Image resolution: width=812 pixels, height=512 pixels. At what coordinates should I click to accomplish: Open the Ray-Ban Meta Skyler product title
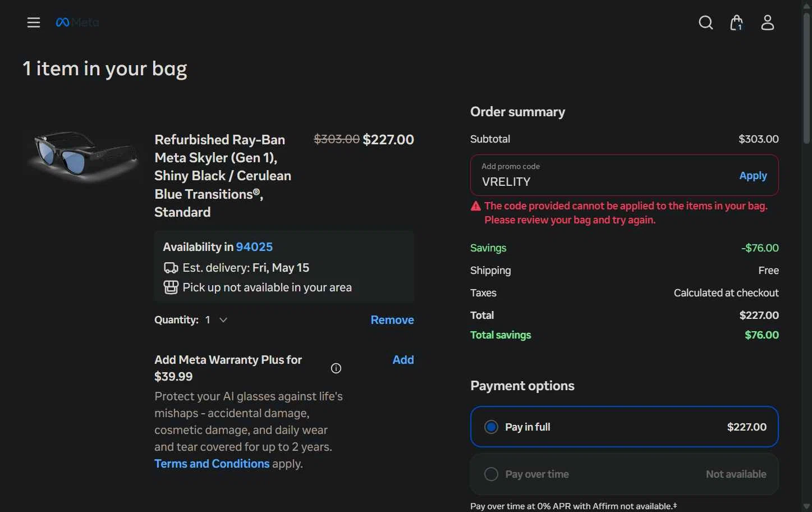223,176
